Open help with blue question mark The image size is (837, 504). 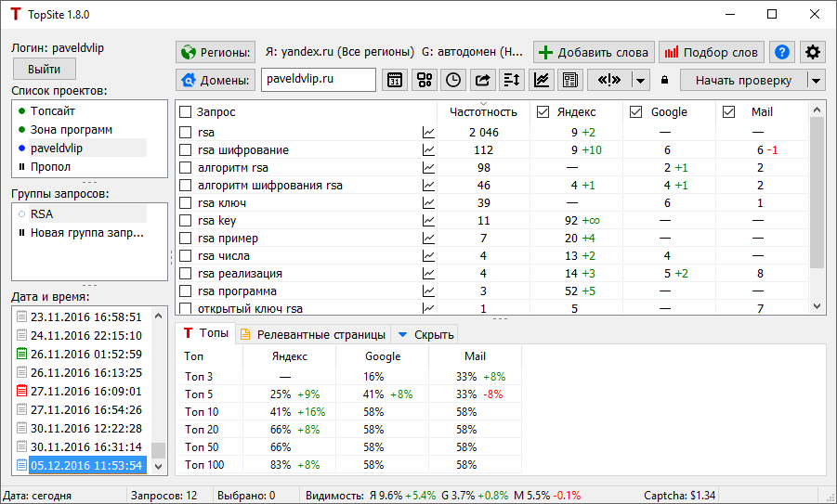pos(782,52)
